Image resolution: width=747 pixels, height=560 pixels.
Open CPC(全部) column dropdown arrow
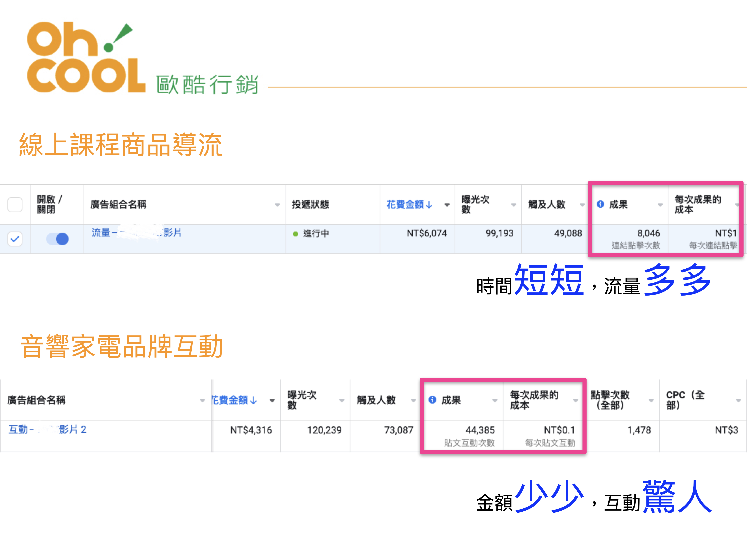[738, 401]
